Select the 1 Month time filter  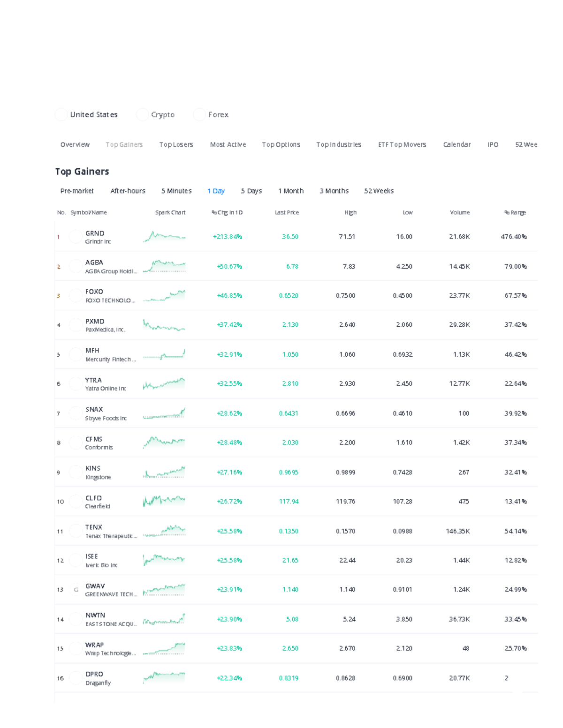[x=291, y=191]
